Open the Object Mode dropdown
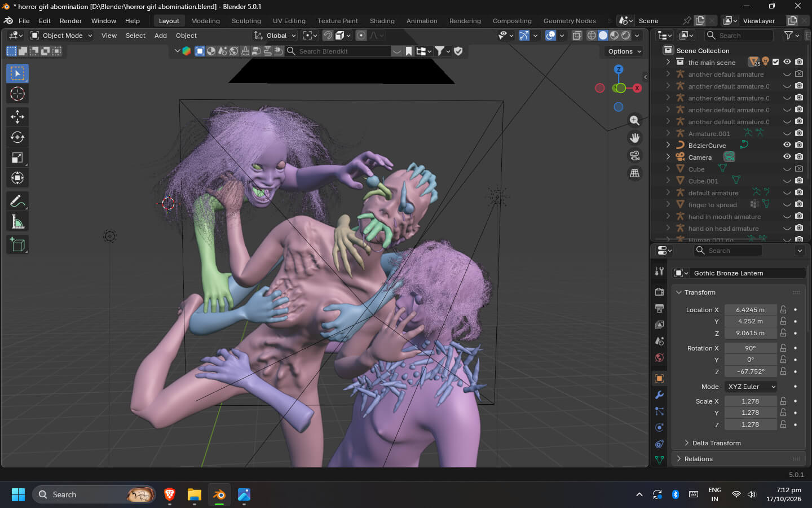This screenshot has width=812, height=508. coord(61,36)
